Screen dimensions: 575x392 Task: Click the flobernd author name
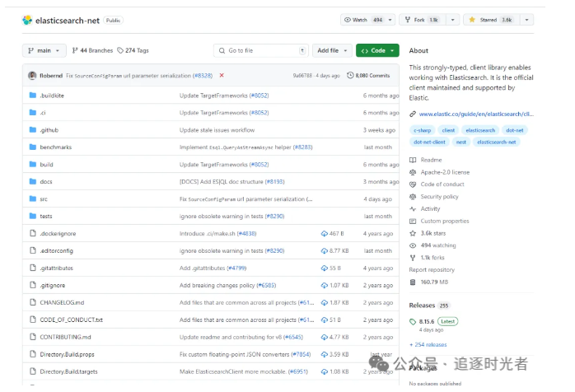(51, 76)
